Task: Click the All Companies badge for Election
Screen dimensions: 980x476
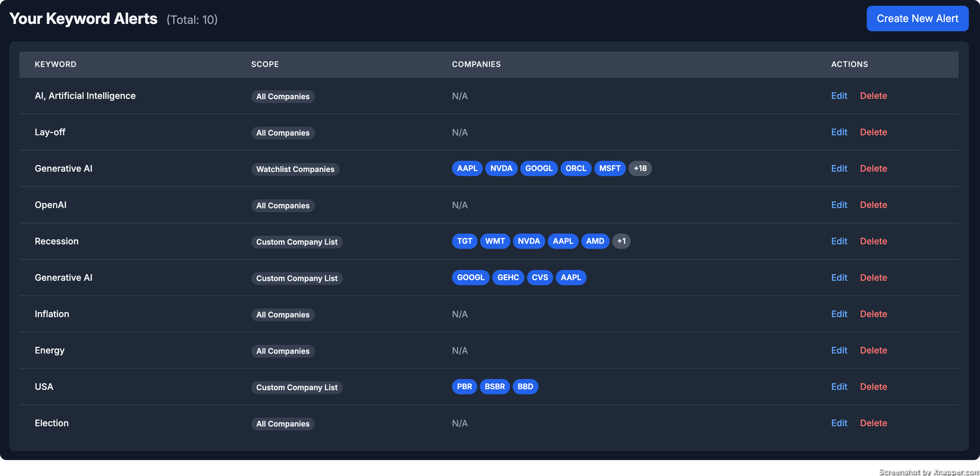Action: pyautogui.click(x=283, y=423)
